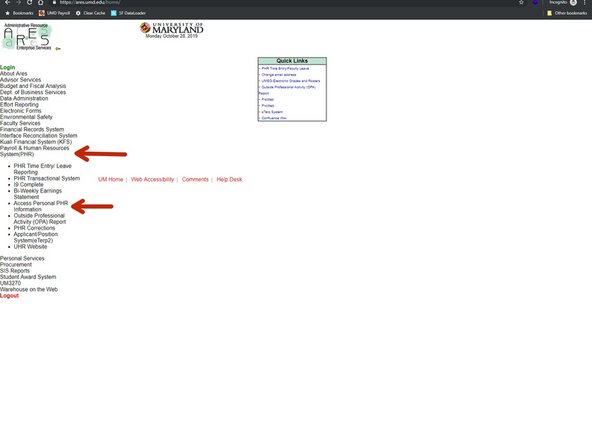Reload the page with the refresh icon
Image resolution: width=592 pixels, height=444 pixels.
pos(29,2)
